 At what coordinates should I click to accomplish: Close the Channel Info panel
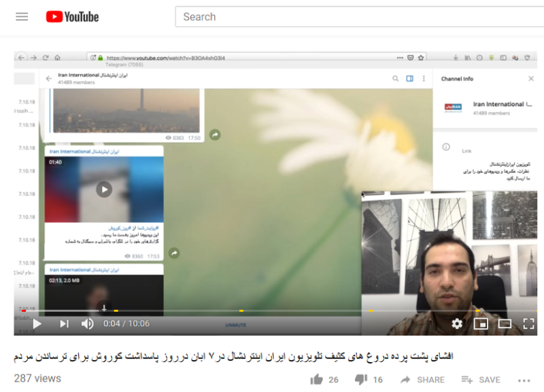click(531, 79)
